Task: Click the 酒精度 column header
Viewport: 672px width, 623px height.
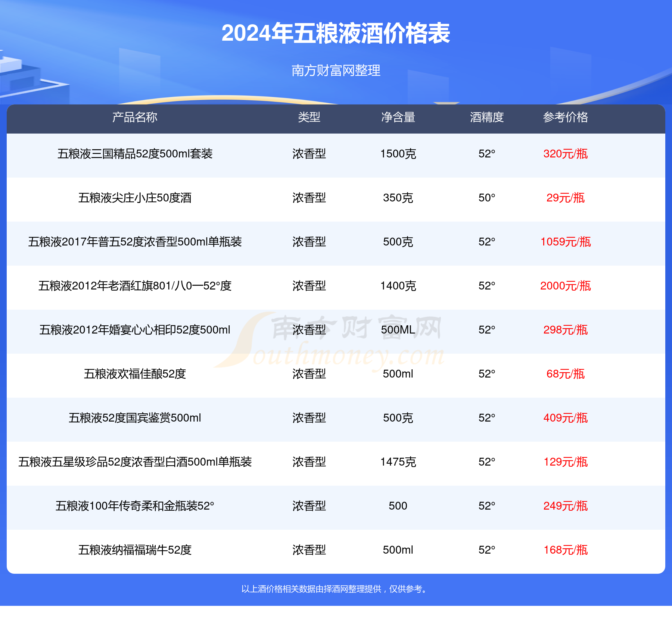Action: click(487, 117)
